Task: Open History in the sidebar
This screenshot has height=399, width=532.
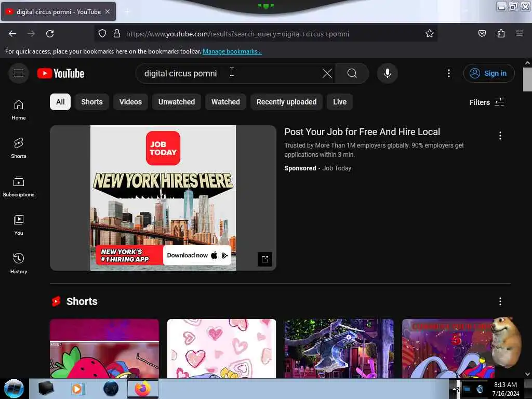Action: (x=19, y=263)
